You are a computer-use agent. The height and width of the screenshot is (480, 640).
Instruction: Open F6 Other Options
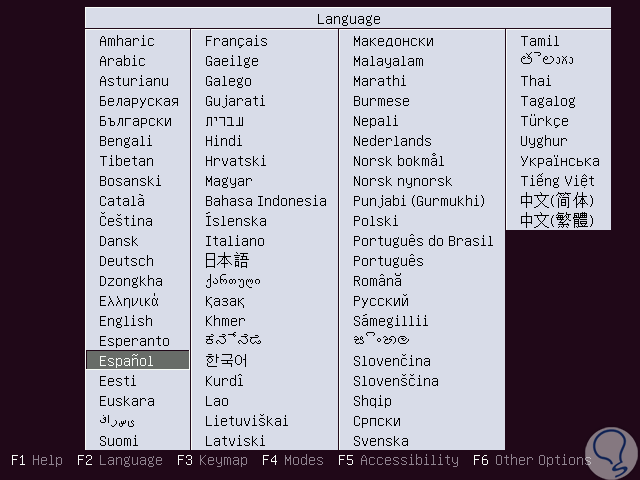pyautogui.click(x=532, y=461)
